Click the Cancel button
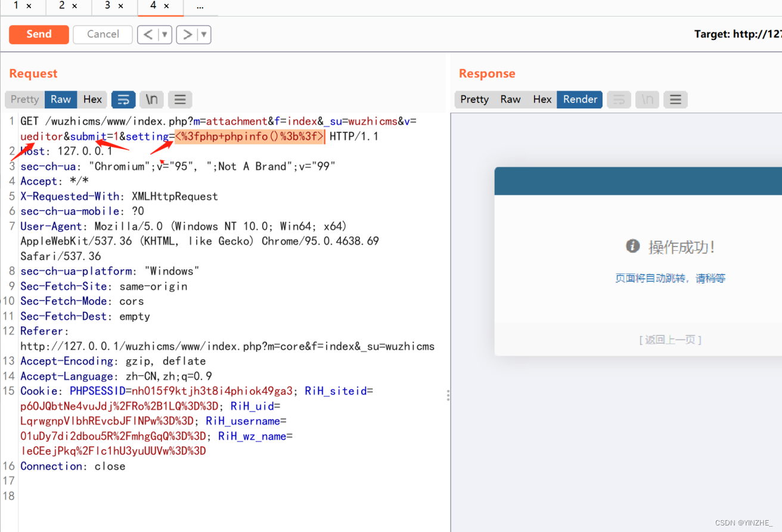782x532 pixels. pos(103,34)
